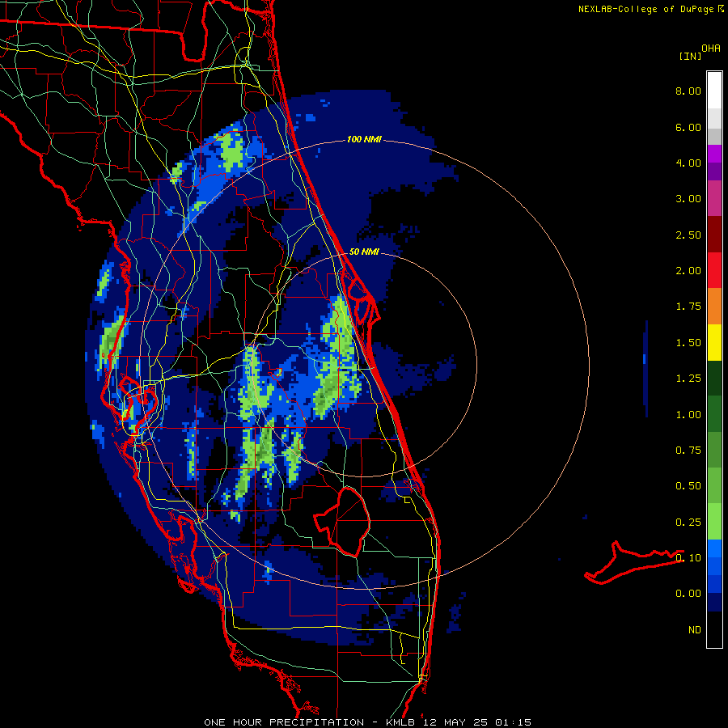
Task: Click the 100 NMI range ring label
Action: coord(364,139)
